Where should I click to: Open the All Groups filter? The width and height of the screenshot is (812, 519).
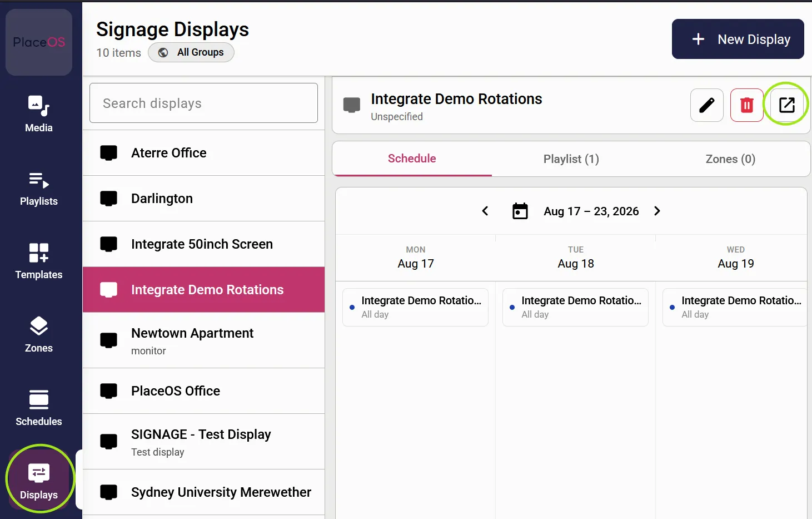point(191,52)
